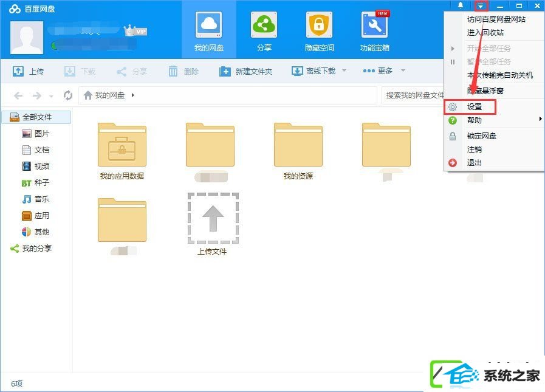Choose 隐藏悬浮窗 menu entry
The image size is (545, 392).
(x=485, y=91)
